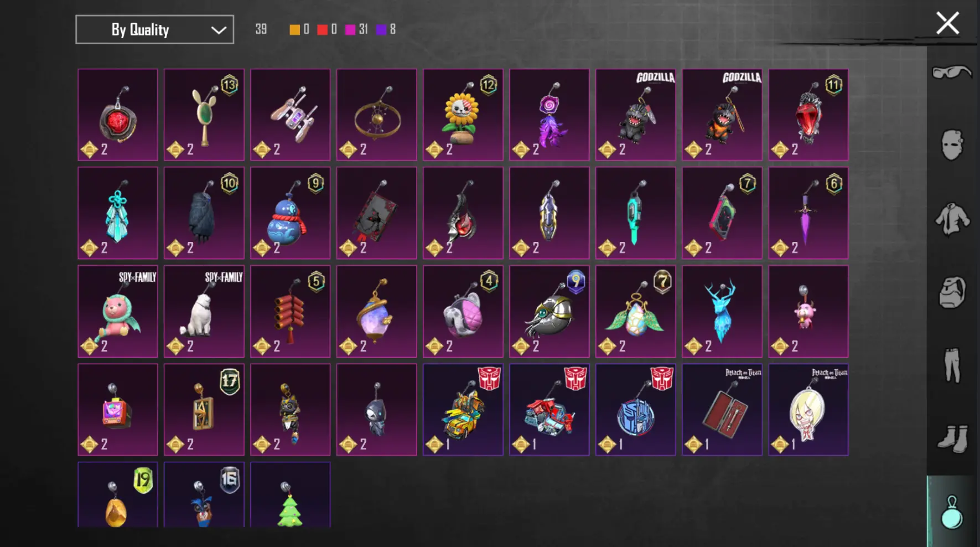Pick the pink Spy Family lion plush

(x=117, y=311)
